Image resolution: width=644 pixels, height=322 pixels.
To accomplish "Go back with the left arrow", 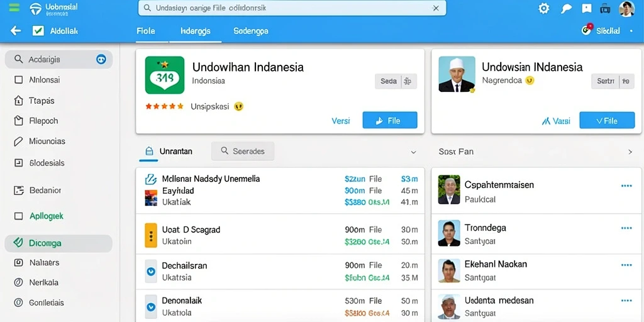I will click(16, 30).
